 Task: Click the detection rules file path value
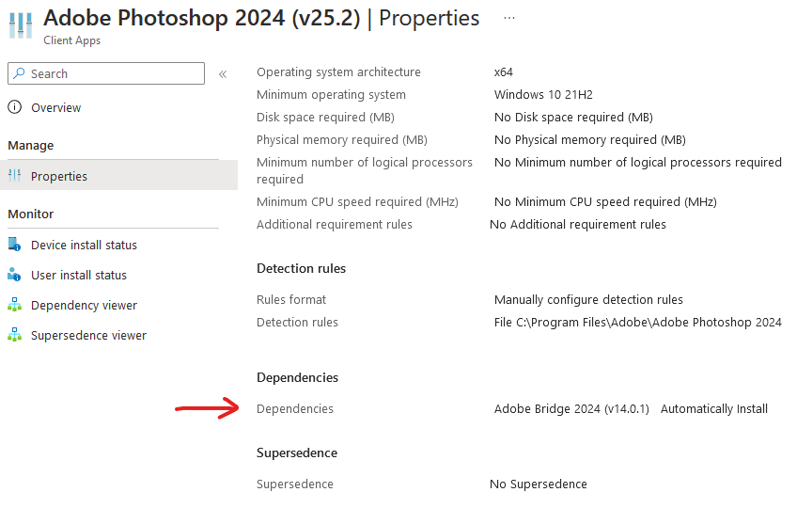[637, 322]
